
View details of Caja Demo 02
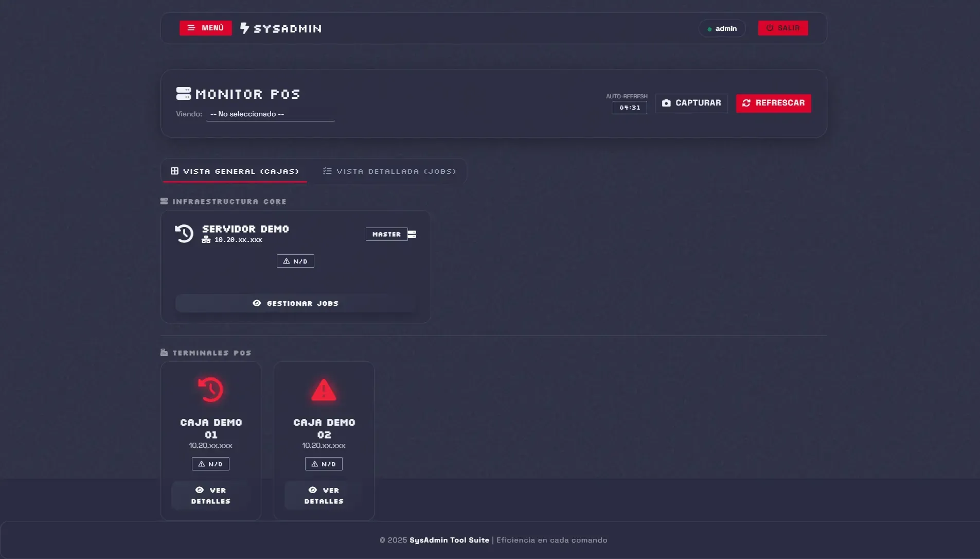[x=324, y=495]
